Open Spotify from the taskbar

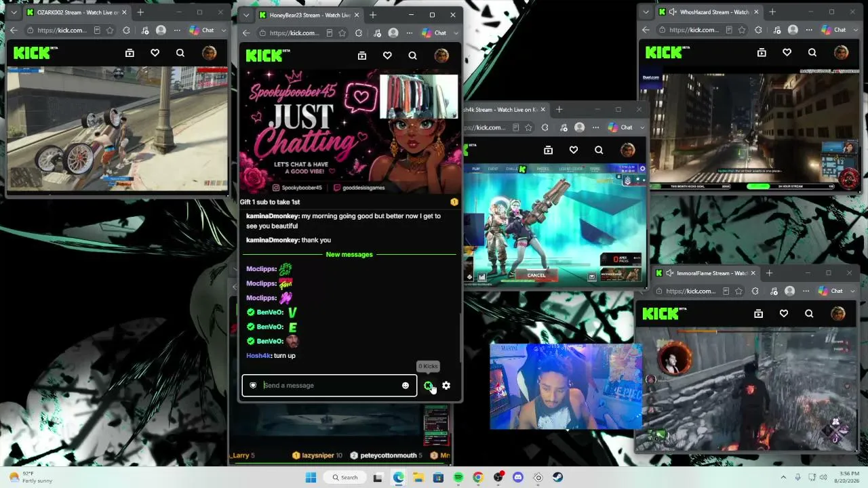click(x=458, y=477)
